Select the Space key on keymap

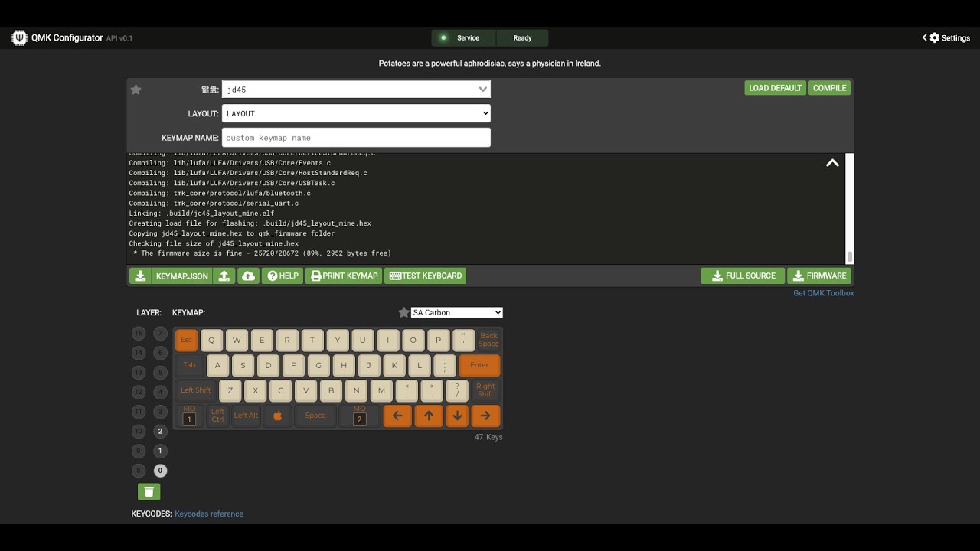click(x=315, y=416)
